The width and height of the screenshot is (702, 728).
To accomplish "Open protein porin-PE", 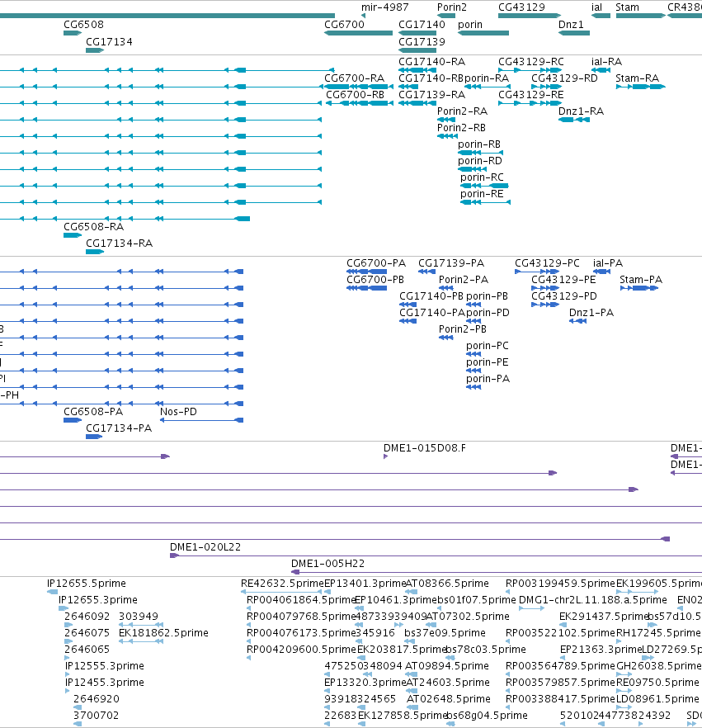I will point(473,371).
